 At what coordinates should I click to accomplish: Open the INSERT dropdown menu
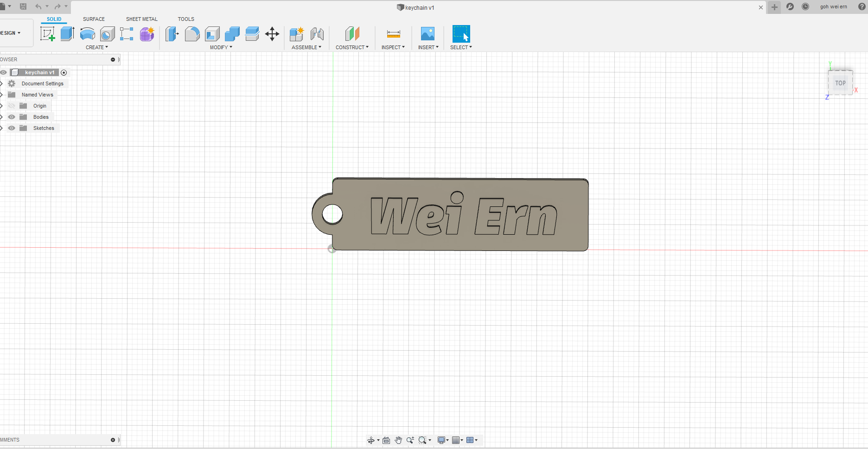coord(428,47)
